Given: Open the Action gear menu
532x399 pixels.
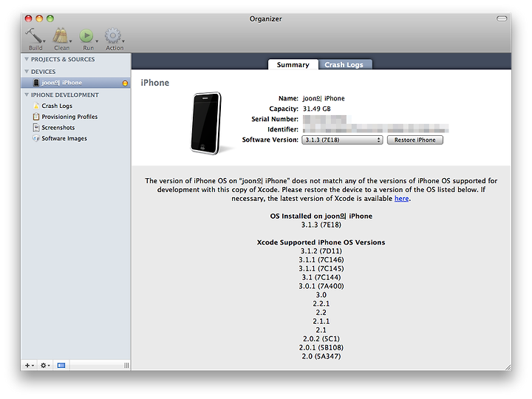Looking at the screenshot, I should tap(112, 35).
